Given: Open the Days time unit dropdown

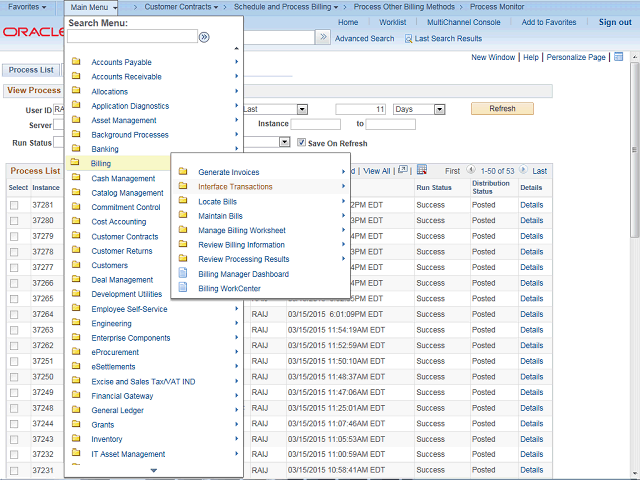Looking at the screenshot, I should pos(417,109).
